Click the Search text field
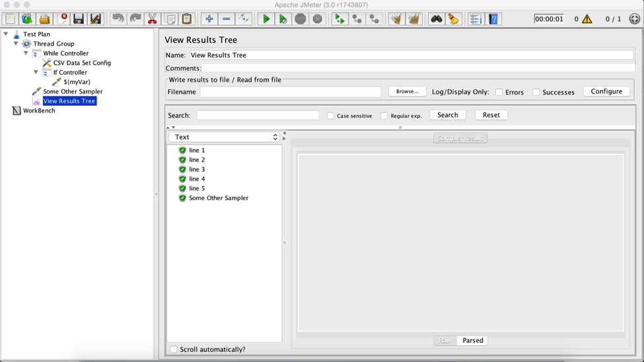 (258, 116)
